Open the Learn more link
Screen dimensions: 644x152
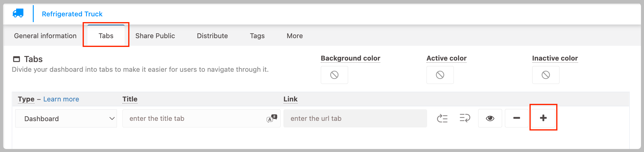tap(61, 99)
